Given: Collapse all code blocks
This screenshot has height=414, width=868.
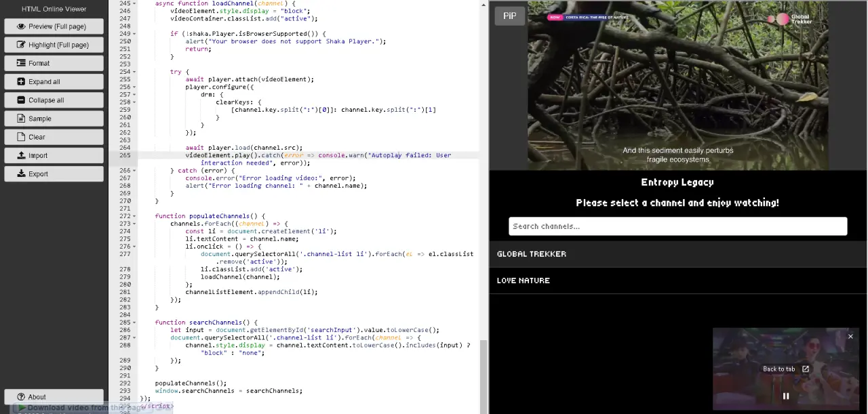Looking at the screenshot, I should (x=54, y=100).
